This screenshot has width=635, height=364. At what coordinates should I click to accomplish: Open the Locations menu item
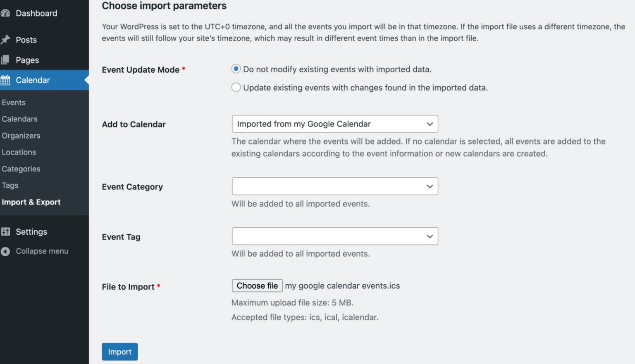click(19, 152)
